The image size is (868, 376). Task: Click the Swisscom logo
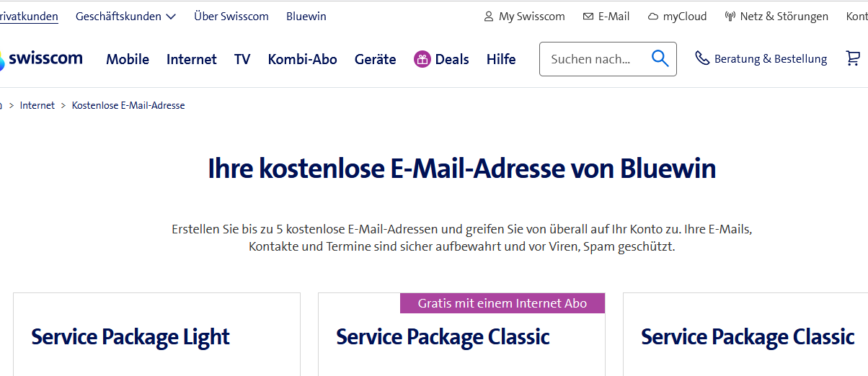[42, 59]
